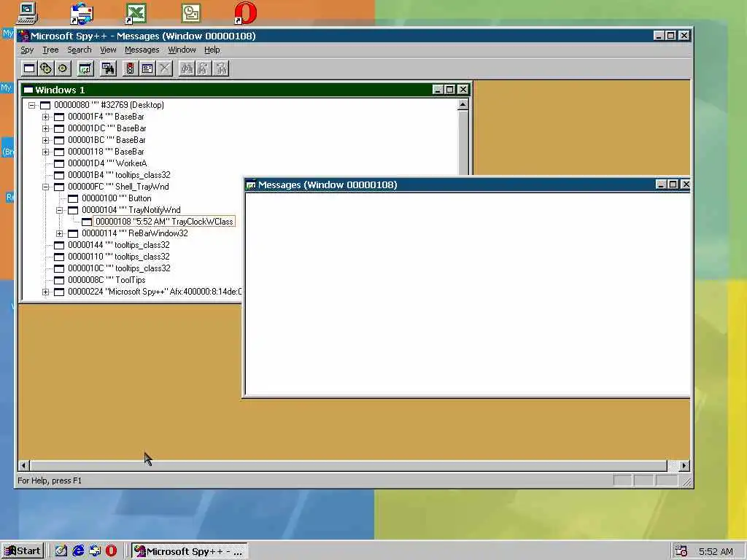Collapse the 00000104 TrayNotifyWnd node
The image size is (747, 560).
pyautogui.click(x=60, y=210)
